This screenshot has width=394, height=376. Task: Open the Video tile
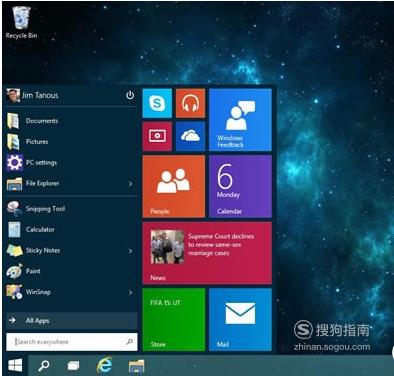click(x=157, y=136)
